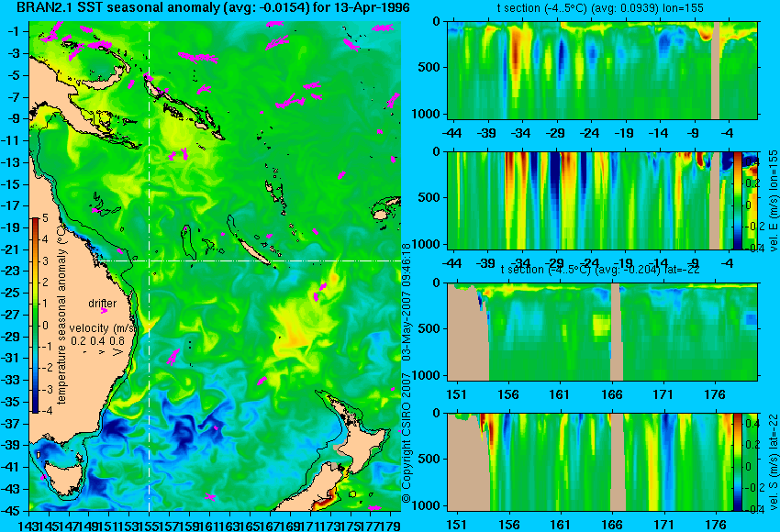The height and width of the screenshot is (532, 780).
Task: Select the title 't section' ending lat=-22
Action: coord(600,270)
